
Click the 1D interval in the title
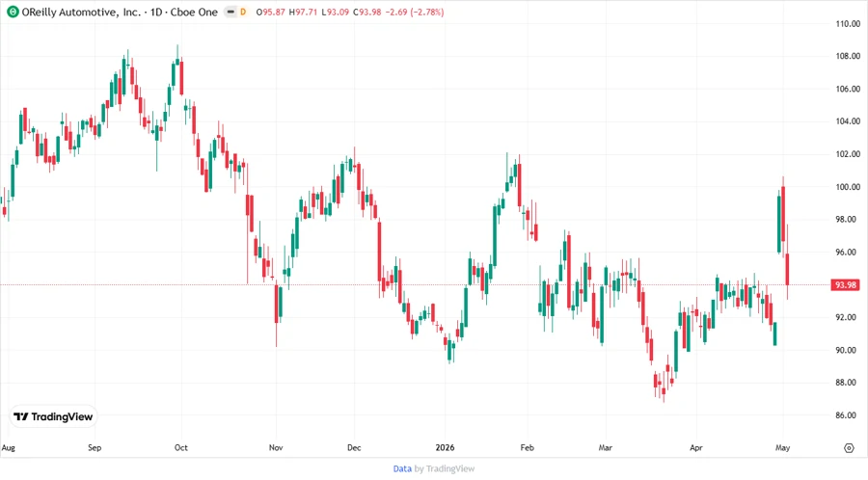156,13
